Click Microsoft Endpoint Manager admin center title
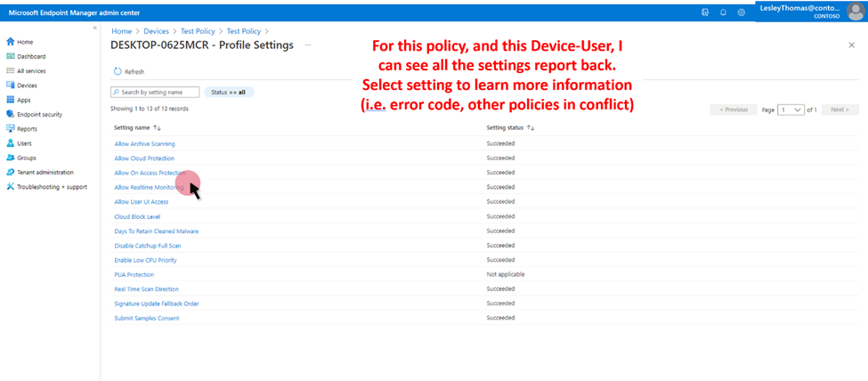The width and height of the screenshot is (868, 381). 74,12
